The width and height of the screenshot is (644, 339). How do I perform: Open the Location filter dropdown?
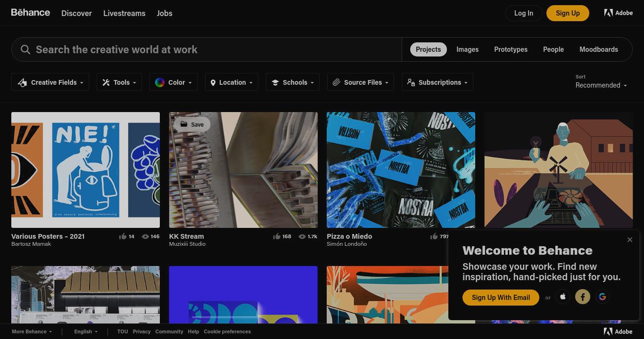coord(231,82)
